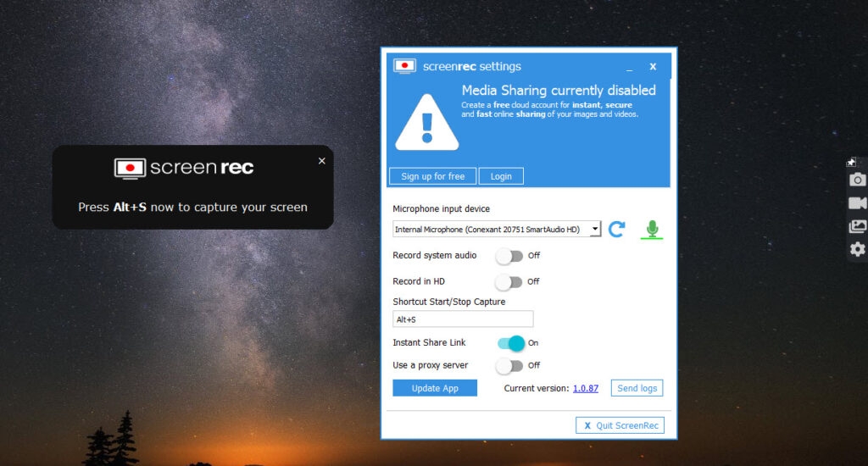
Task: Open the 1.0.87 version link
Action: pyautogui.click(x=586, y=389)
